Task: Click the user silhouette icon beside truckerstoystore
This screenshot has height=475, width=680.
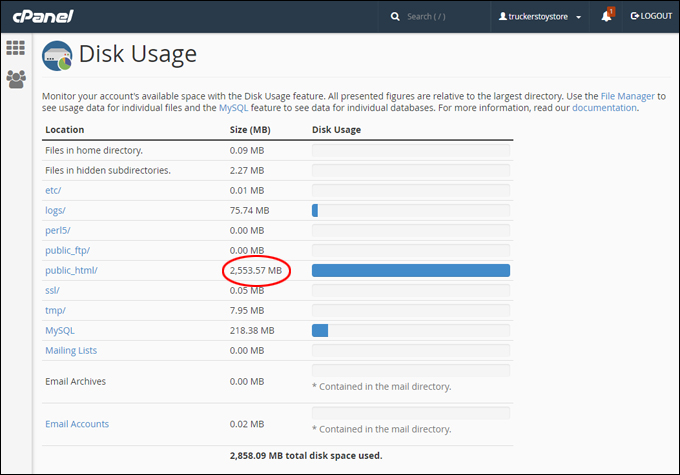Action: point(503,16)
